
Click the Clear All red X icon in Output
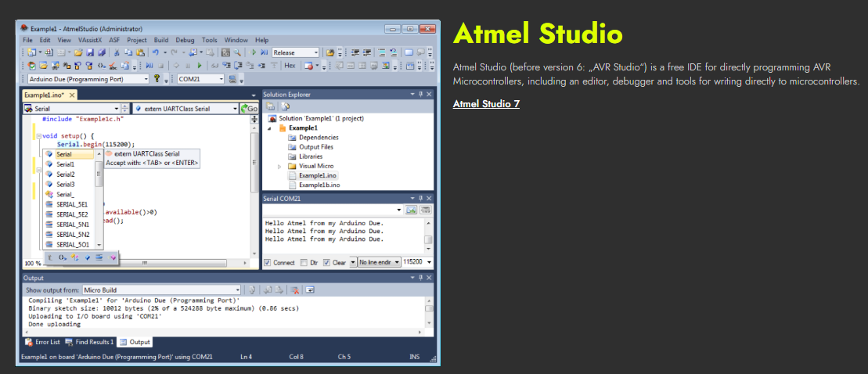click(295, 289)
